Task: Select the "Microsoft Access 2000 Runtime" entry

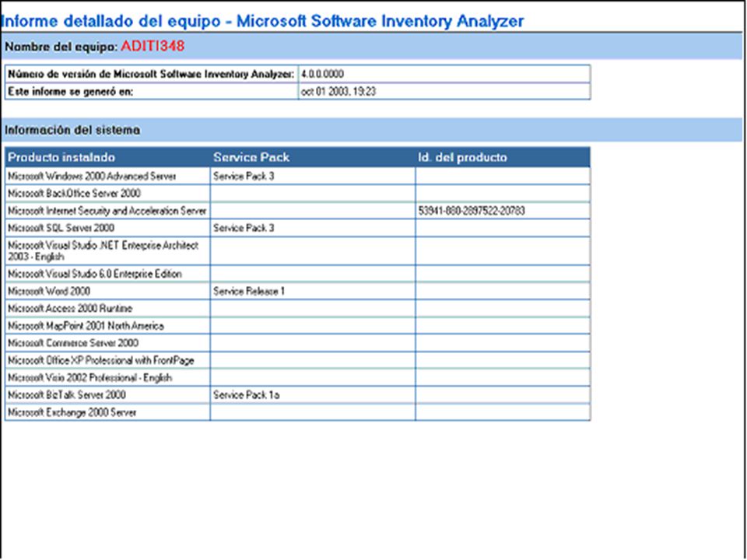Action: (70, 309)
